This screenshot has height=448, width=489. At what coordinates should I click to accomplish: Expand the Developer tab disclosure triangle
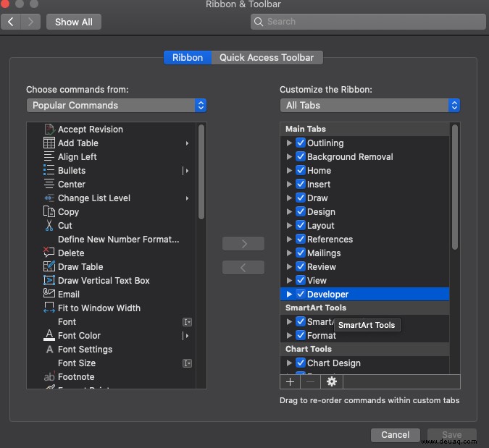[x=289, y=294]
